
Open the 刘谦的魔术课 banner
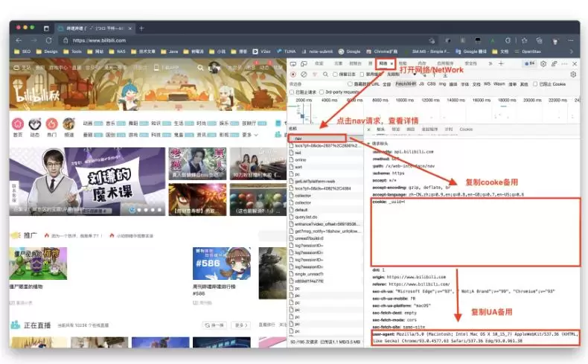tap(87, 182)
